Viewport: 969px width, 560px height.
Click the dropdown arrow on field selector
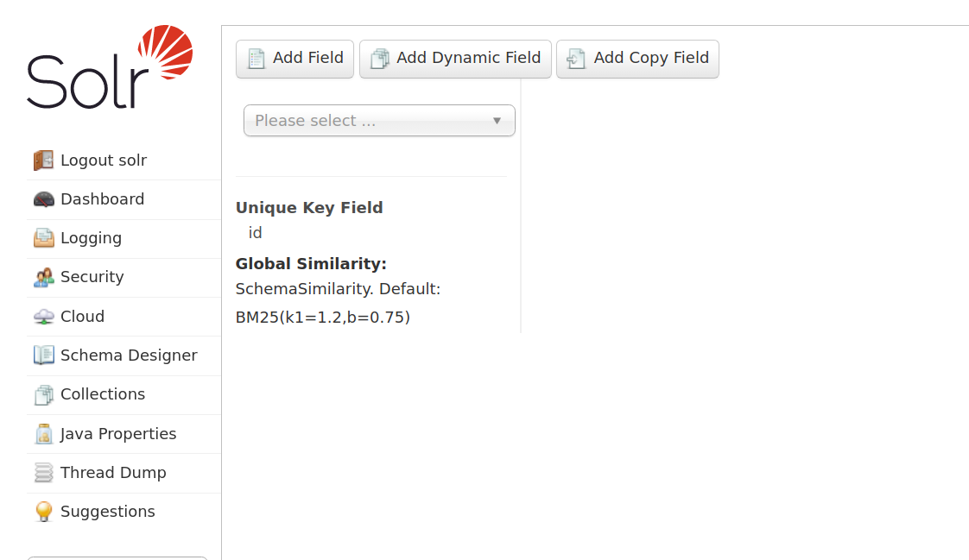497,121
